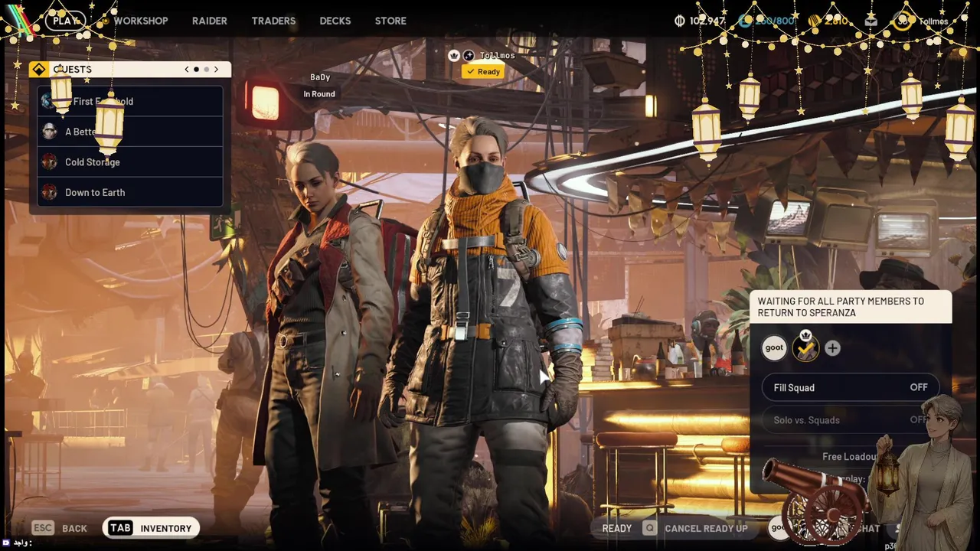Open the Inventory with TAB button
The image size is (980, 551).
(152, 528)
